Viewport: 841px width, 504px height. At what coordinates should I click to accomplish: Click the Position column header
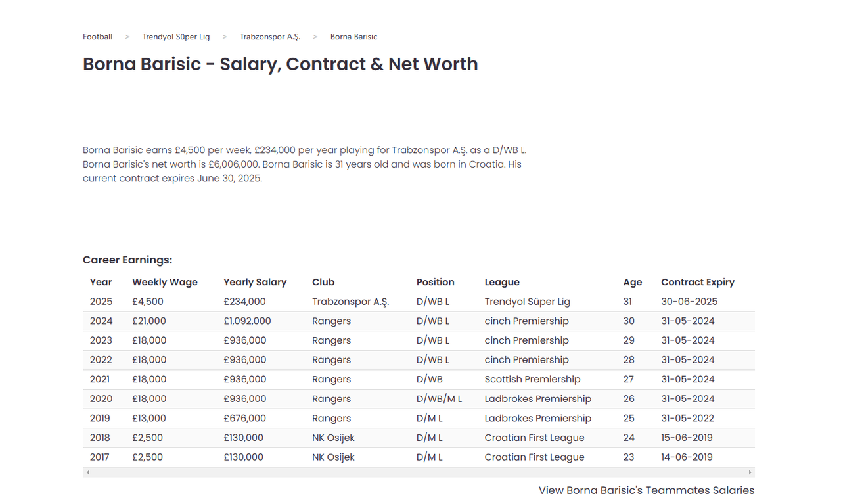click(x=436, y=282)
